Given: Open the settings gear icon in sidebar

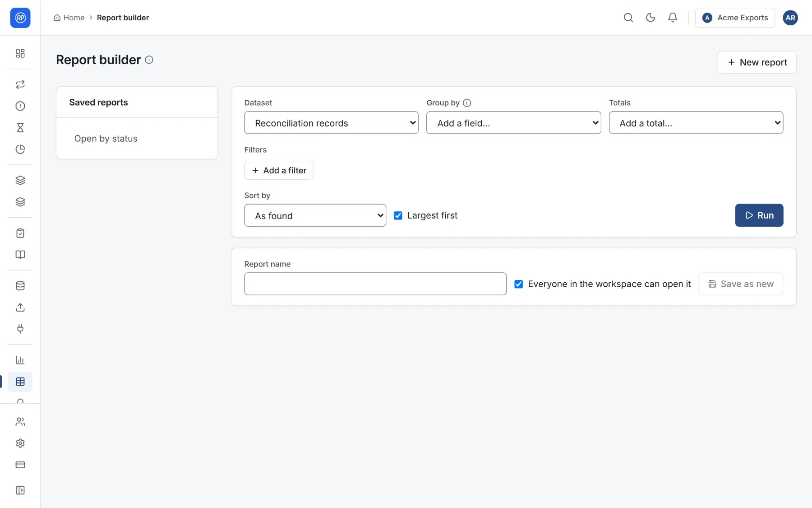Looking at the screenshot, I should (x=20, y=443).
